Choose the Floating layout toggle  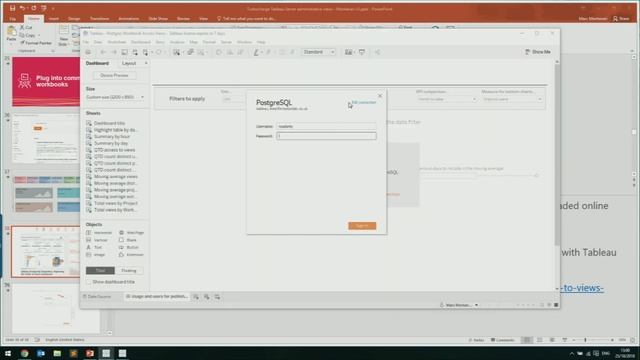coord(129,271)
